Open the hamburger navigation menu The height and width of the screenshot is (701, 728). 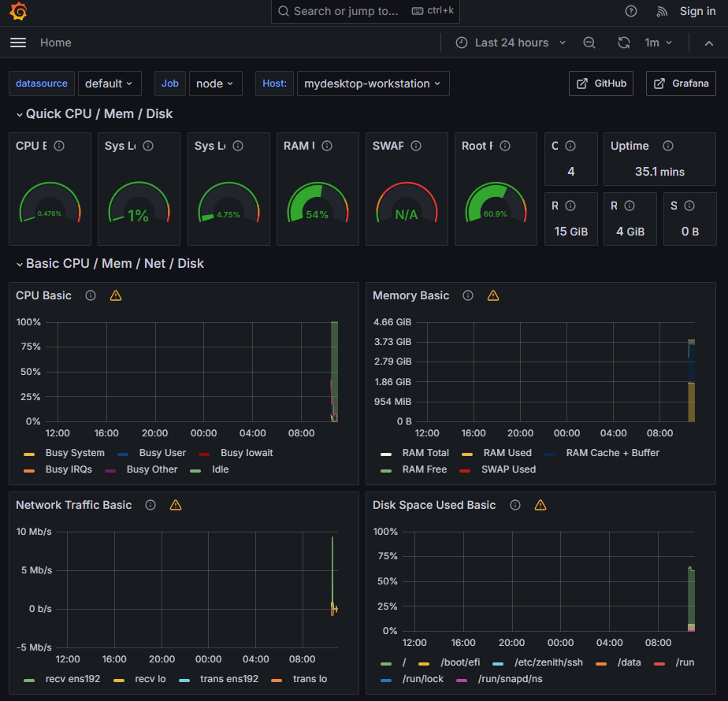pos(18,43)
